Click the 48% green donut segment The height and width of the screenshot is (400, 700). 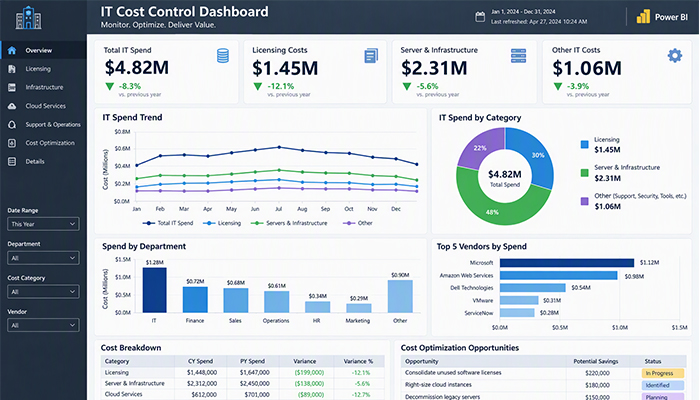click(492, 212)
